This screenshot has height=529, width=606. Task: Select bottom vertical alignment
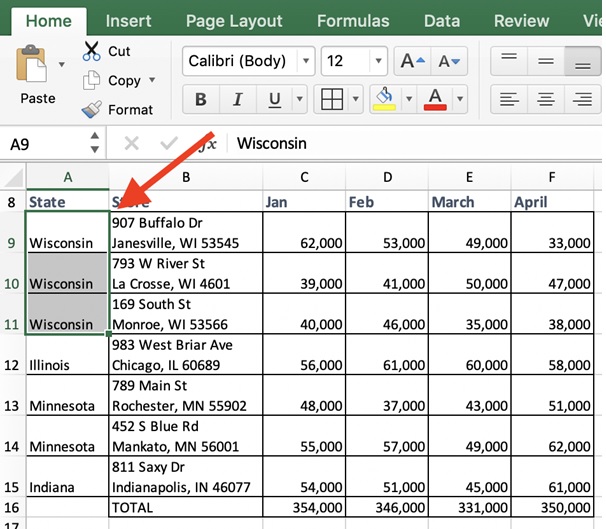(x=582, y=61)
